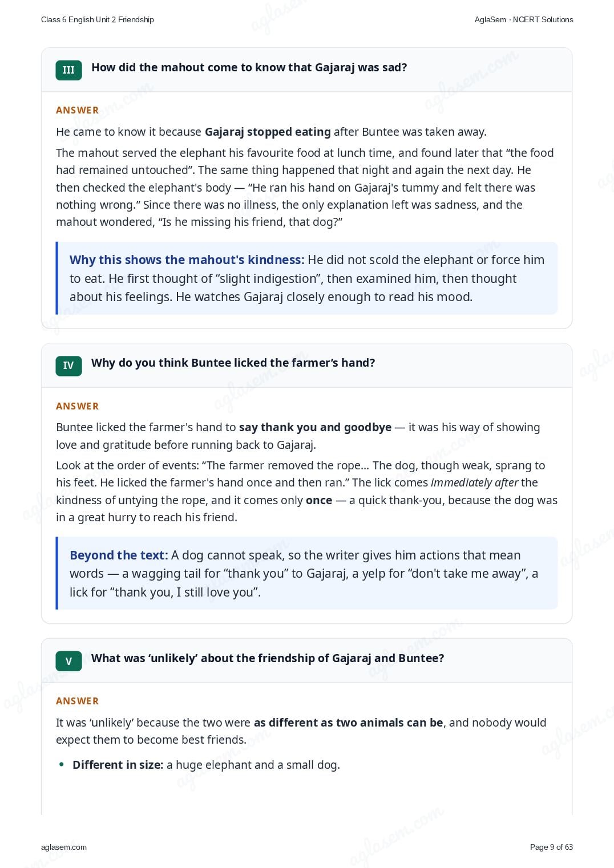The height and width of the screenshot is (868, 614).
Task: Click the 'Page 9 of 63' indicator
Action: pos(551,847)
